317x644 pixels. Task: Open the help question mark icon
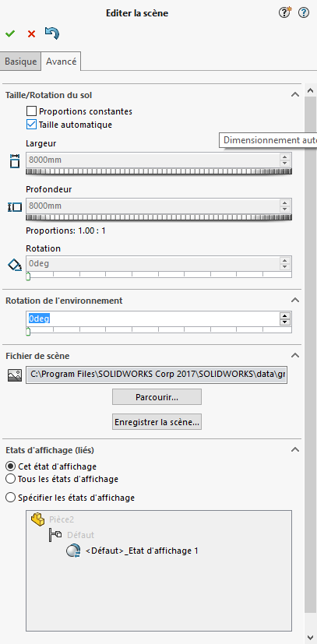click(x=304, y=12)
